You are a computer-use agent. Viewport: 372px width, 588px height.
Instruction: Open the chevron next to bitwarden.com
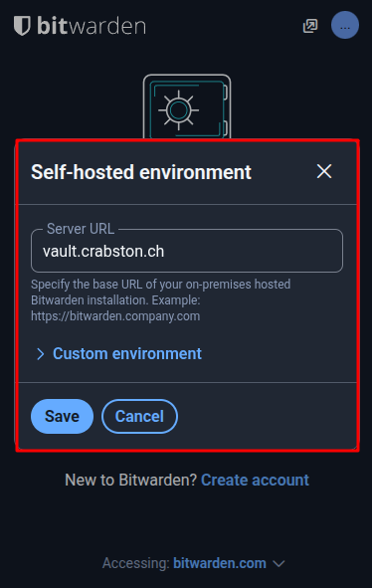279,564
